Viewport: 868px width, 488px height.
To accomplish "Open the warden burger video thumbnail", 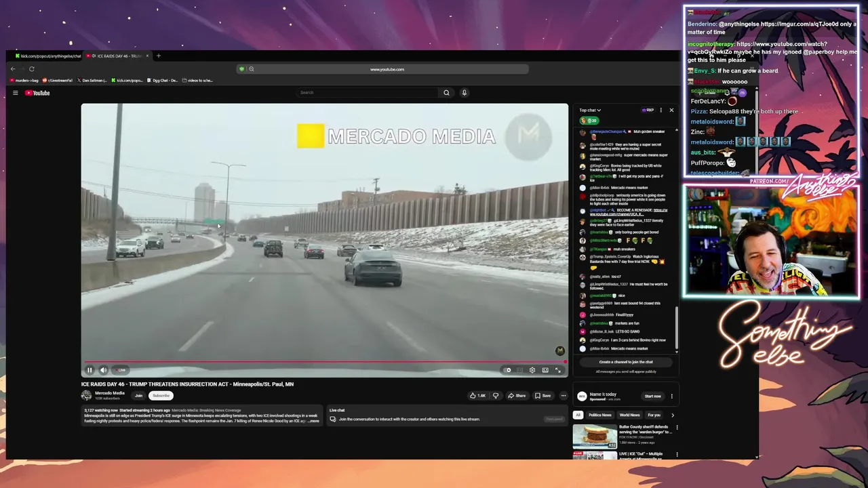I will click(595, 436).
